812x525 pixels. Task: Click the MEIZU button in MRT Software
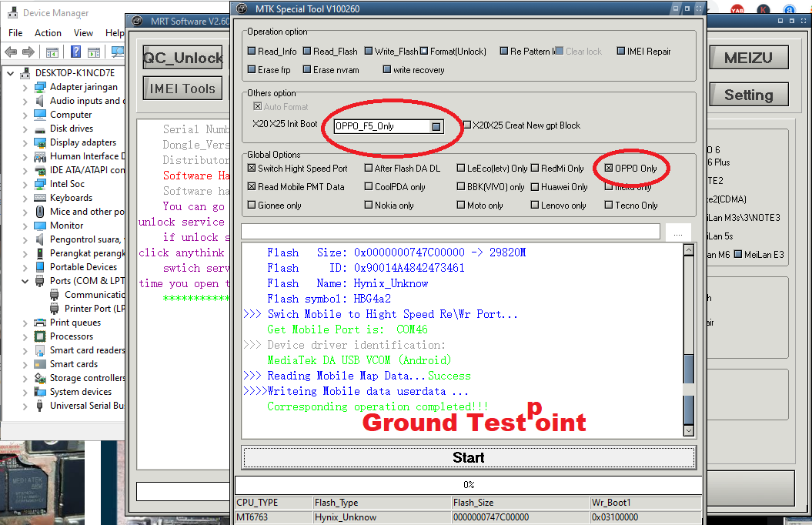pyautogui.click(x=749, y=58)
